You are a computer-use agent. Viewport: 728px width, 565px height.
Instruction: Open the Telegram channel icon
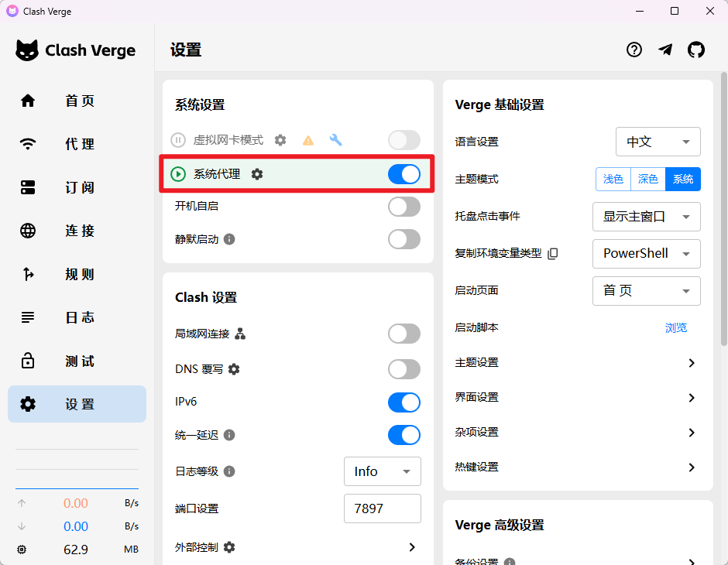665,50
